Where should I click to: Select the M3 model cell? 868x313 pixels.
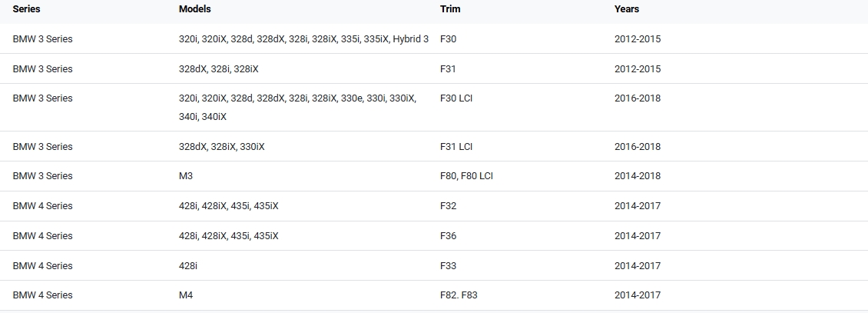click(186, 176)
